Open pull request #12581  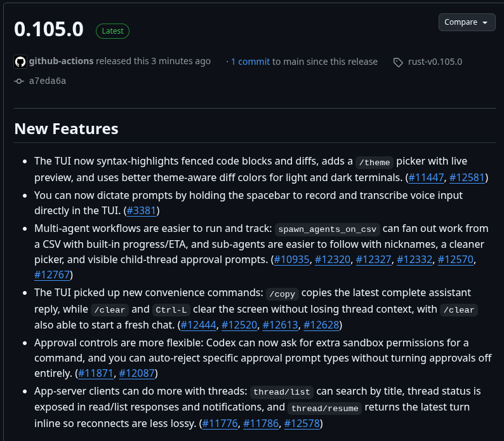[467, 177]
